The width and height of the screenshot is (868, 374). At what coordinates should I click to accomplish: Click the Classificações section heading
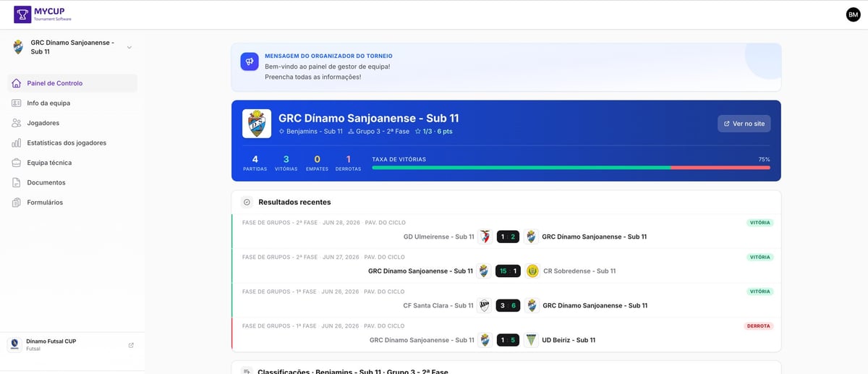coord(353,372)
